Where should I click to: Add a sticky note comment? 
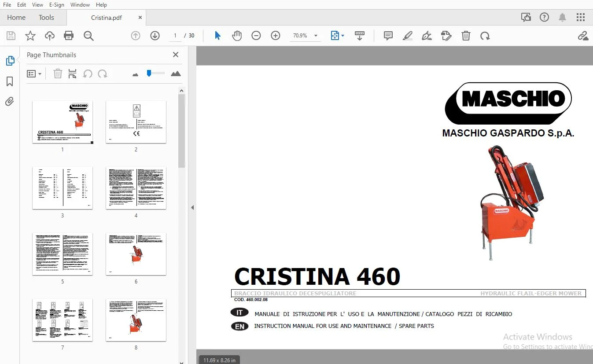point(388,36)
